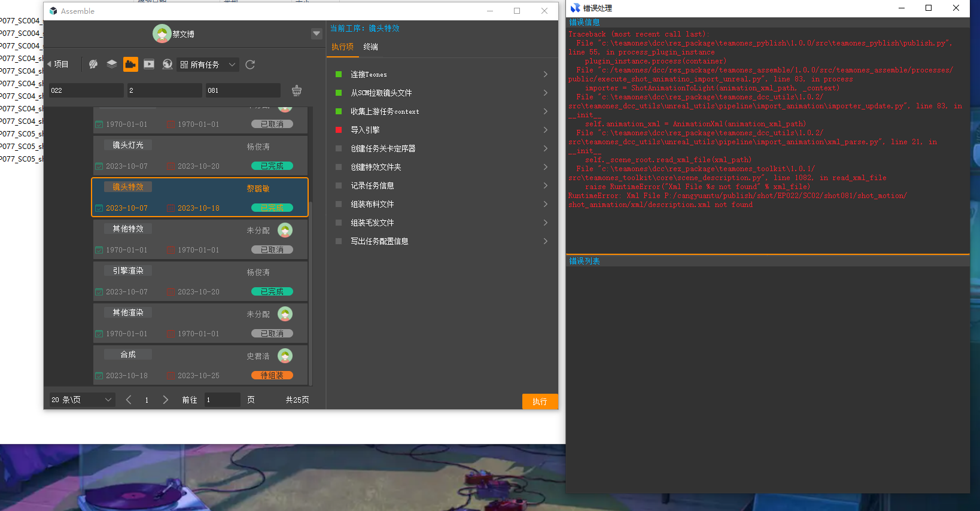980x511 pixels.
Task: Open the 所有任务 filter dropdown
Action: pos(209,65)
